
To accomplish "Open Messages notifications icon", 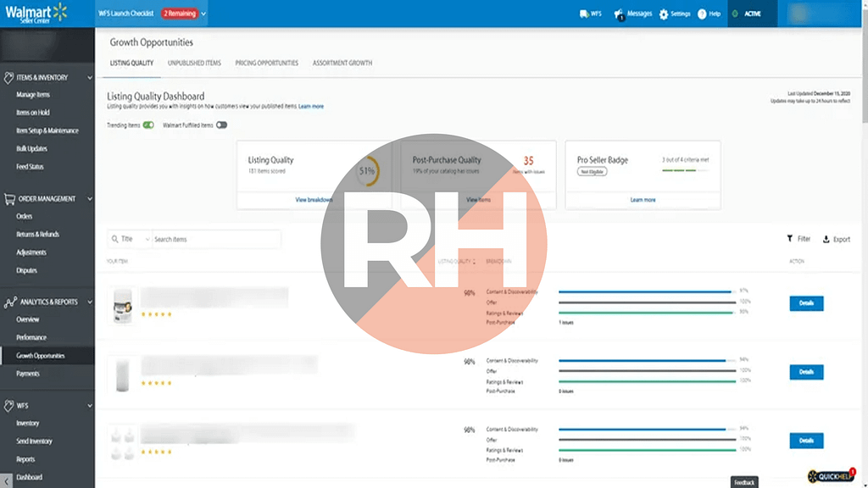I will pos(619,14).
